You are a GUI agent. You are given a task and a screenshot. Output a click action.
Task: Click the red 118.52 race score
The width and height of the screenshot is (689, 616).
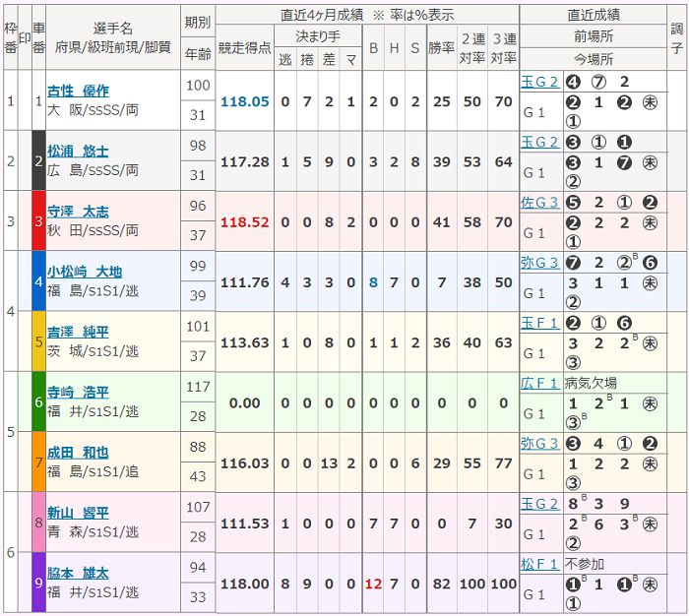pos(245,221)
